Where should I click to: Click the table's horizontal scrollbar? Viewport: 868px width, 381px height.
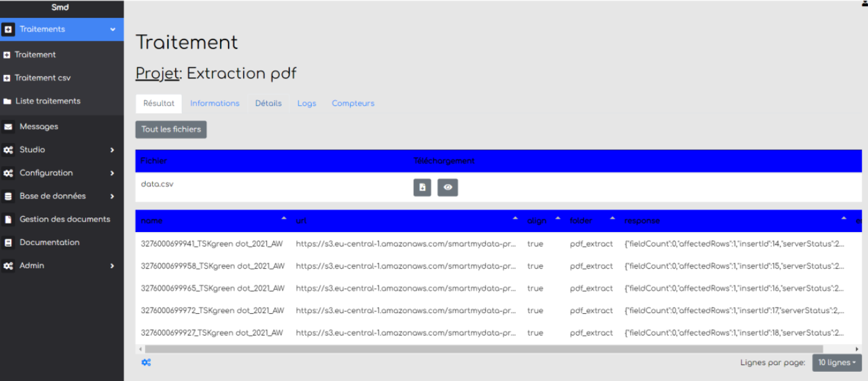tap(484, 349)
